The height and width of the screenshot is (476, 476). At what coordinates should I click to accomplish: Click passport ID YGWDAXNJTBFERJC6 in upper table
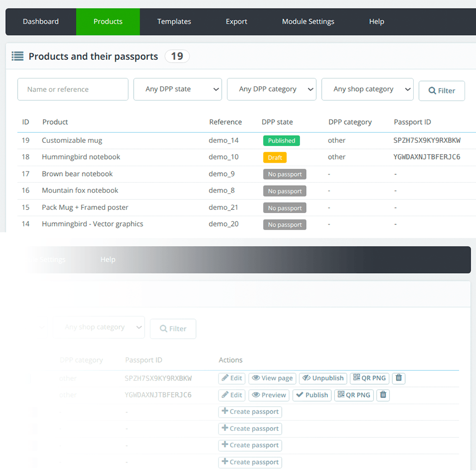(x=427, y=157)
